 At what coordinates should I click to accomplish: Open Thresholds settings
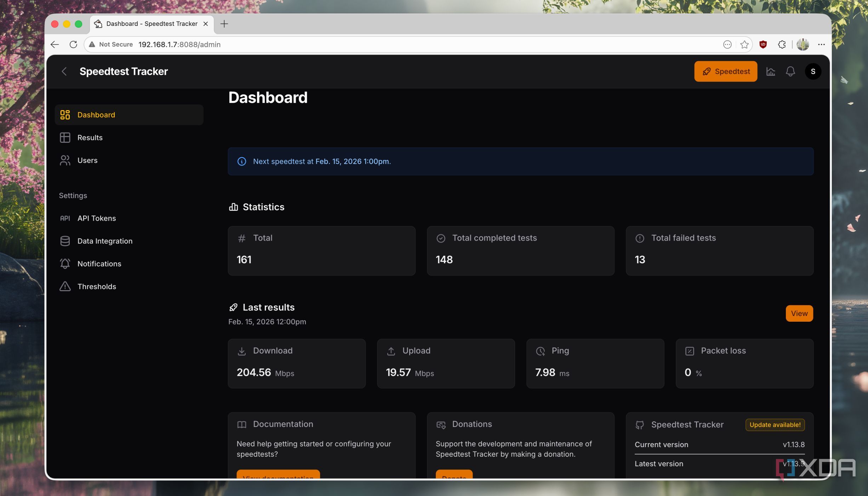129,286
